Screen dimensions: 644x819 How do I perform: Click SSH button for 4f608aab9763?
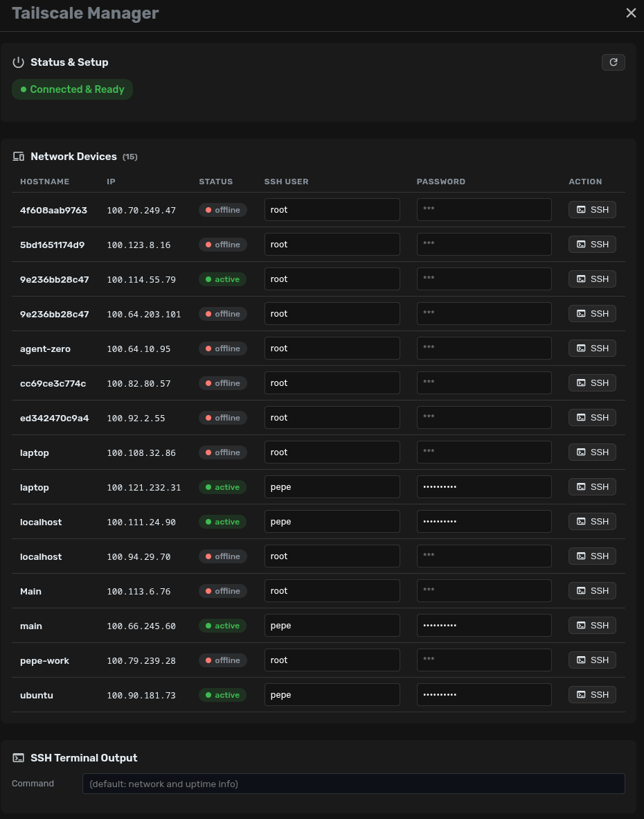[x=592, y=209]
